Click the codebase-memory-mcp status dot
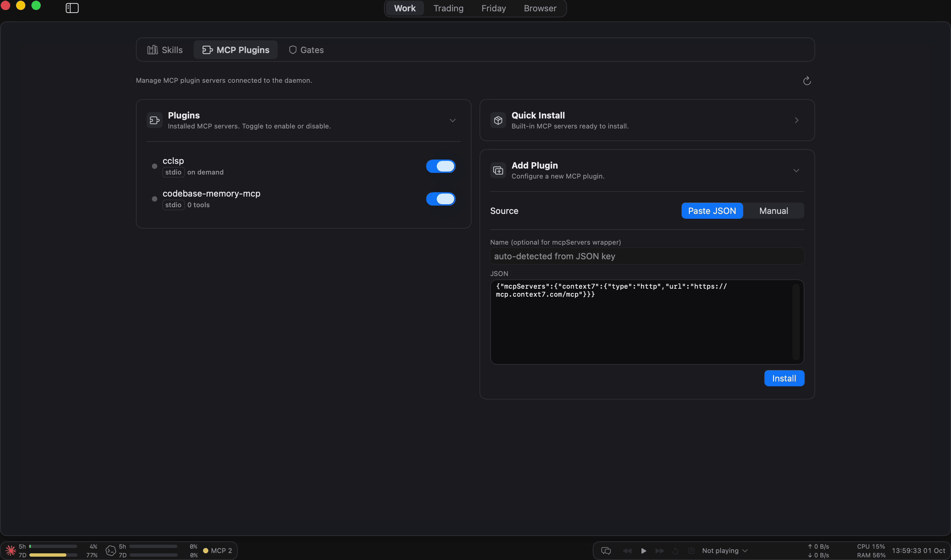 point(154,199)
